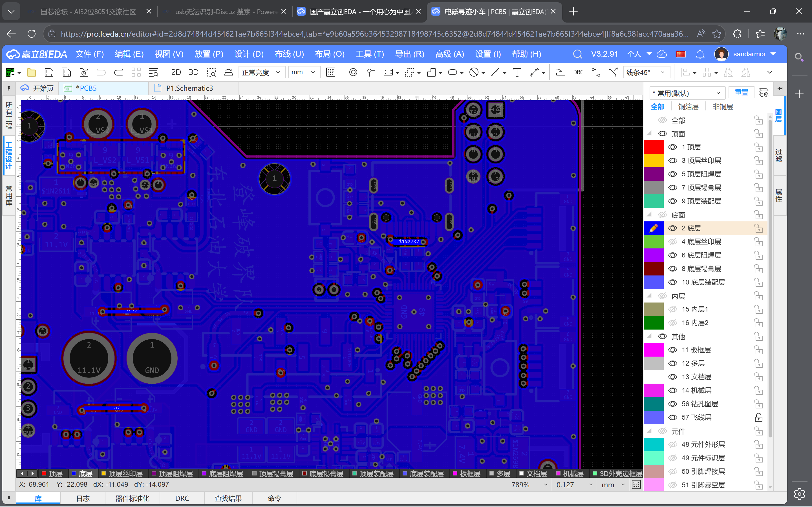Select the dimension/arrow annotation tool

pyautogui.click(x=534, y=72)
